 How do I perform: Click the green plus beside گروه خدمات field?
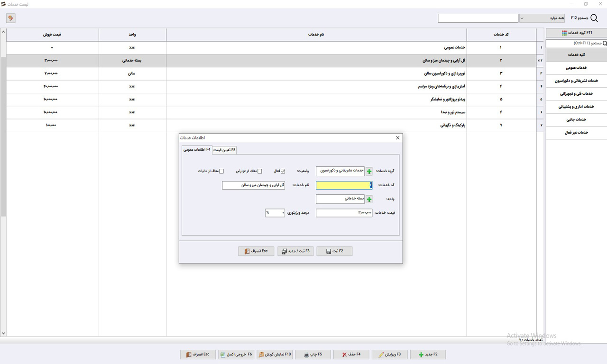pos(369,171)
